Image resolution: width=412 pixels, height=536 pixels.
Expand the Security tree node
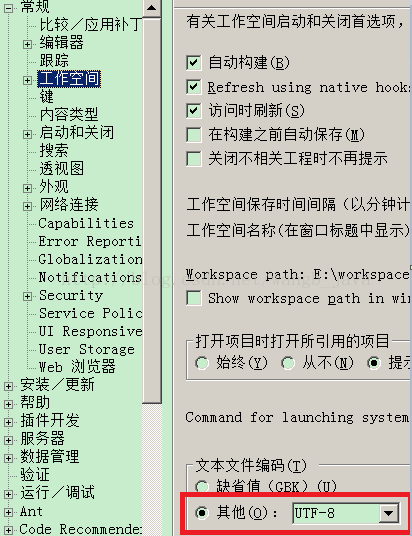coord(27,296)
